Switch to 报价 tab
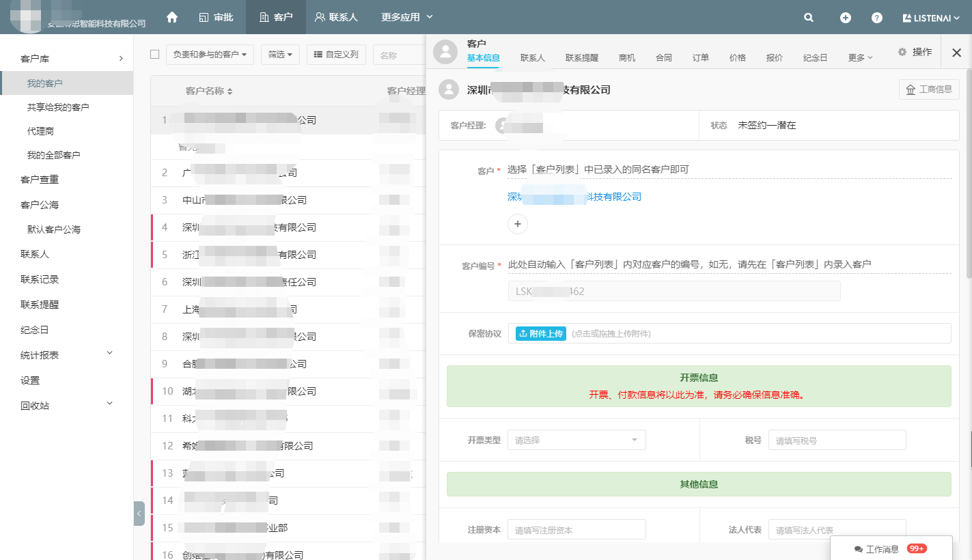 coord(775,58)
